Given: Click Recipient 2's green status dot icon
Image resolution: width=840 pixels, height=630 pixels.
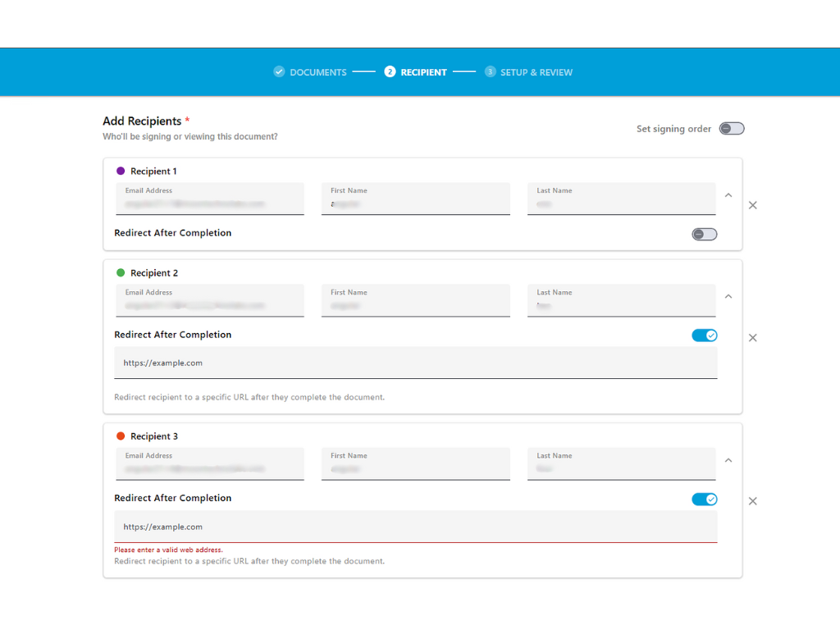Looking at the screenshot, I should 120,272.
